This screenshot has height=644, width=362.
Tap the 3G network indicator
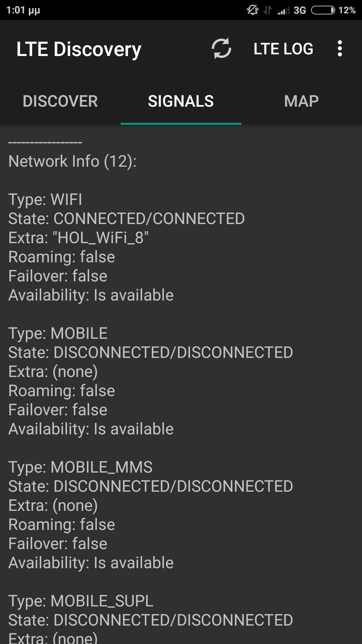[x=300, y=10]
